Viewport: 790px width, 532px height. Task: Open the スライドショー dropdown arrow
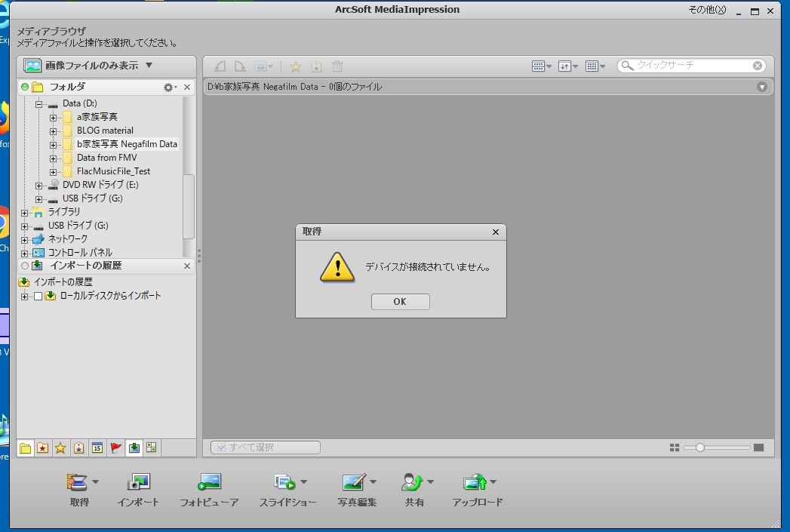click(304, 482)
